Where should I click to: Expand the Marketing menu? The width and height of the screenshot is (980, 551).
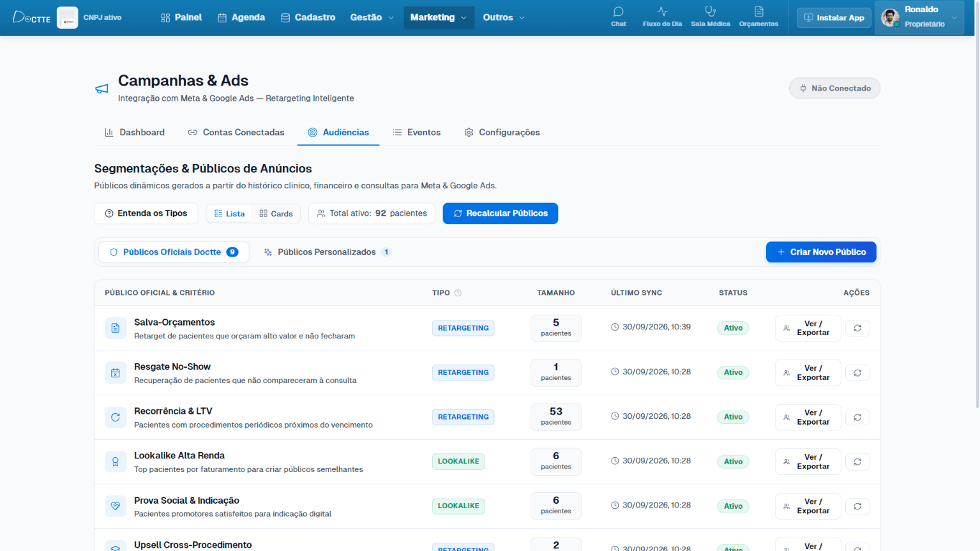tap(439, 17)
